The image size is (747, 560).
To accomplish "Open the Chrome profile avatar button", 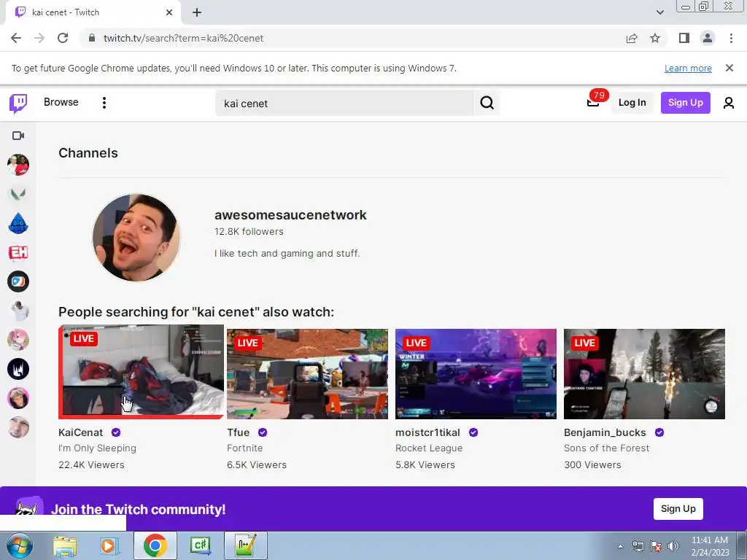I will pyautogui.click(x=708, y=38).
